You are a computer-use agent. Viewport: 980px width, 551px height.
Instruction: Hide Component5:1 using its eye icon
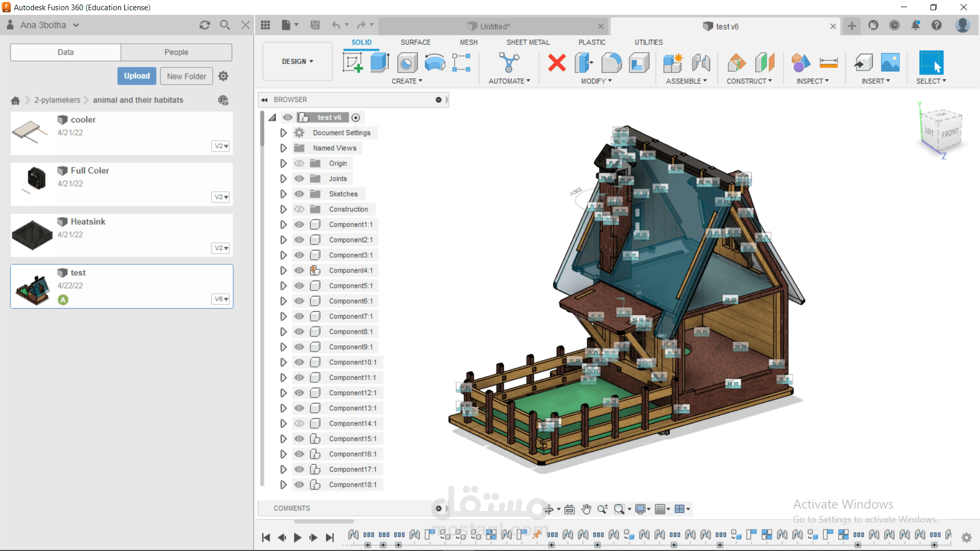click(x=300, y=286)
